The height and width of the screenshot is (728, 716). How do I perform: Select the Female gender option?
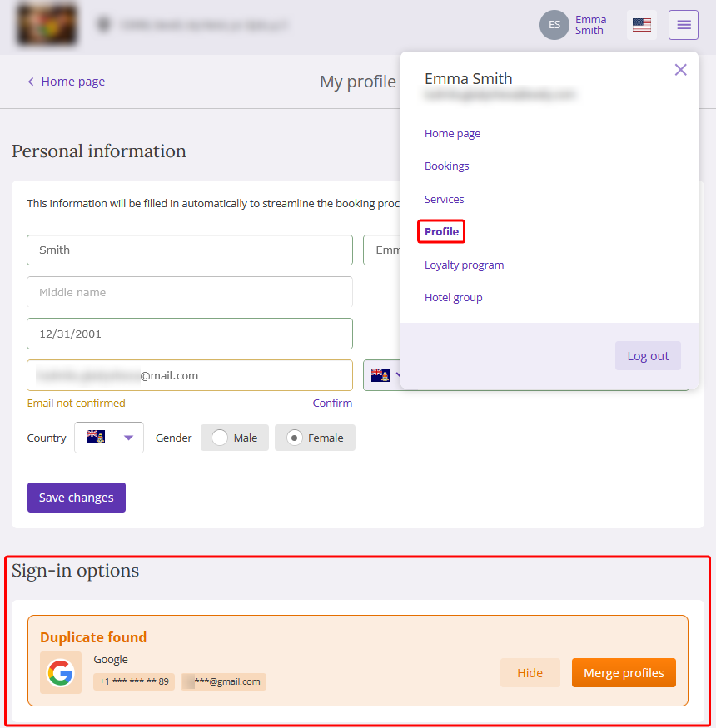(x=315, y=438)
